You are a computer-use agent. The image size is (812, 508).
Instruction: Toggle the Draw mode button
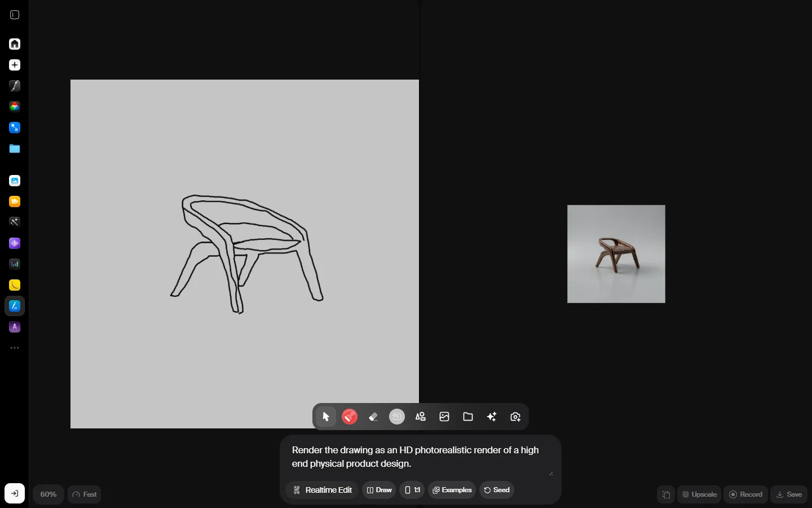point(379,490)
